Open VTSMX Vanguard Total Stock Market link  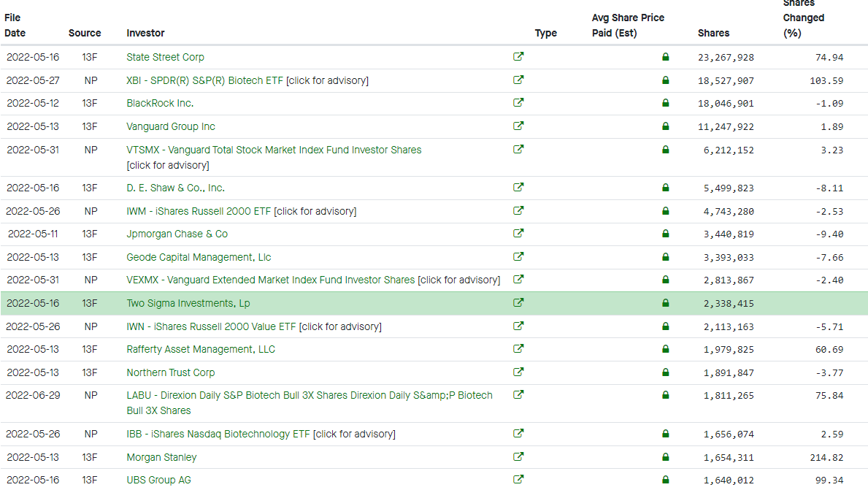point(274,150)
